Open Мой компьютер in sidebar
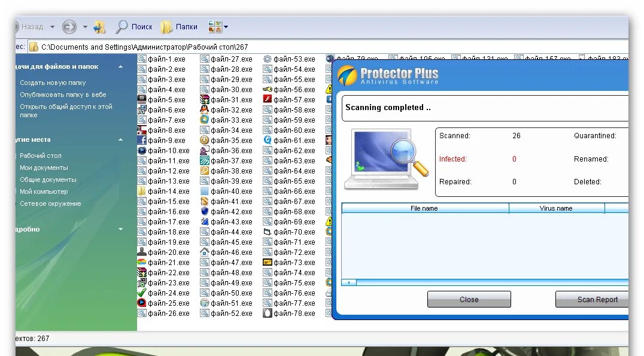This screenshot has width=644, height=356. click(x=44, y=191)
